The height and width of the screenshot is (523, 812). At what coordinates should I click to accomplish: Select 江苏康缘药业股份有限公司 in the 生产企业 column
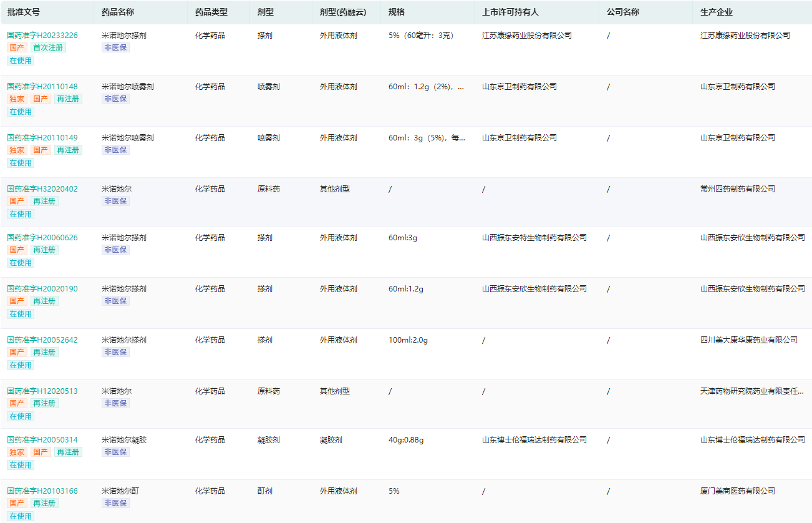pyautogui.click(x=745, y=36)
